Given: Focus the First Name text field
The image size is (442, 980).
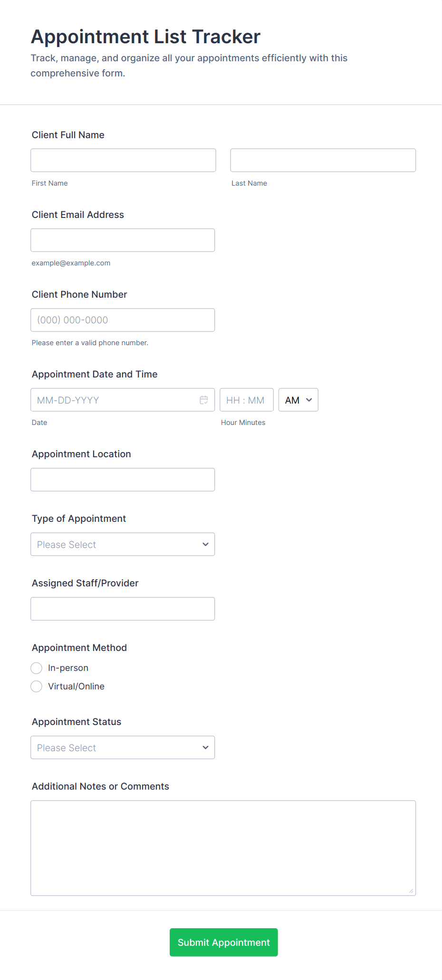Looking at the screenshot, I should click(123, 160).
